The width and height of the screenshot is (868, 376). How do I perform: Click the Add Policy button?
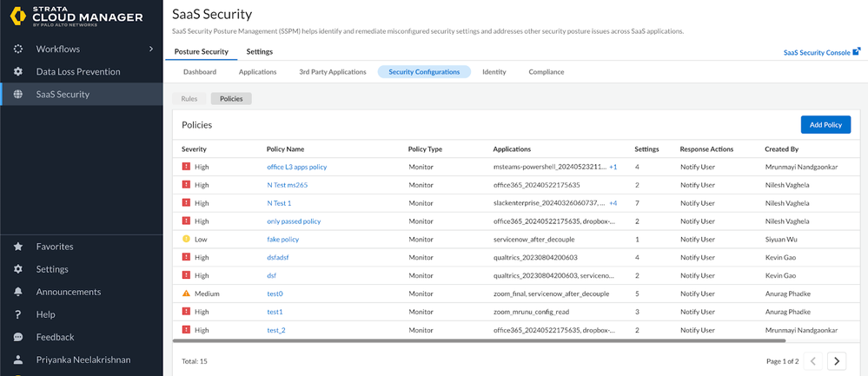(825, 125)
